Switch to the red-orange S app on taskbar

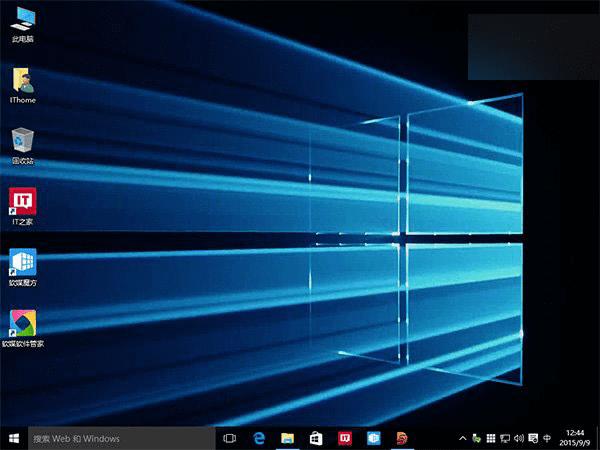coord(402,439)
